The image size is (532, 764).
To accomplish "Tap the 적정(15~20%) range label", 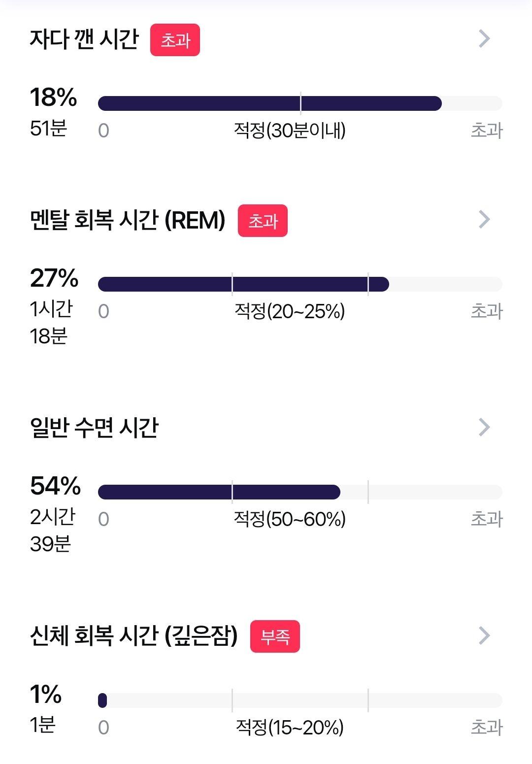I will click(290, 727).
